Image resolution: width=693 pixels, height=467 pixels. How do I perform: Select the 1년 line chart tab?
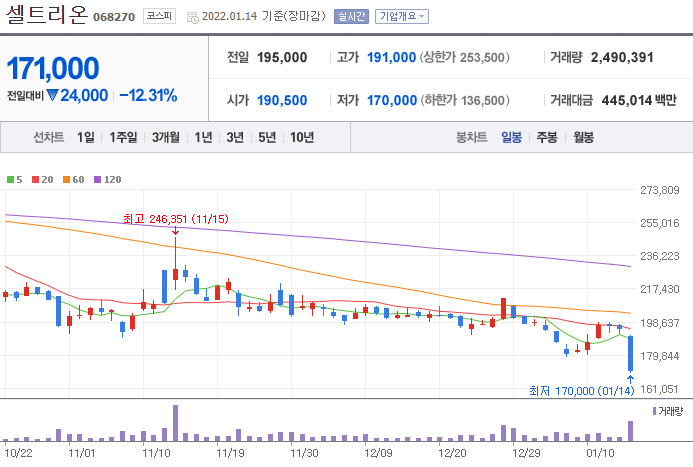pyautogui.click(x=203, y=137)
